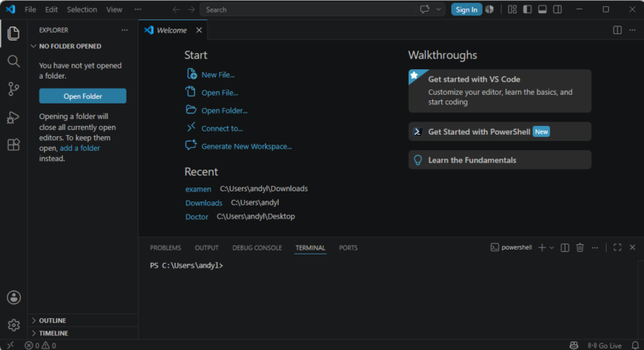The height and width of the screenshot is (350, 644).
Task: Click the icon right of Sign In
Action: point(489,9)
